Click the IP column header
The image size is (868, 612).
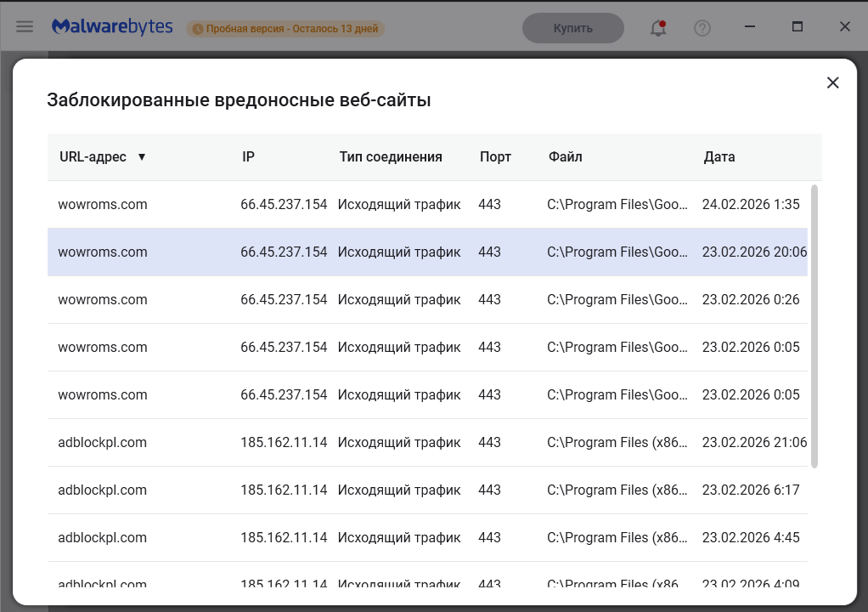click(249, 156)
